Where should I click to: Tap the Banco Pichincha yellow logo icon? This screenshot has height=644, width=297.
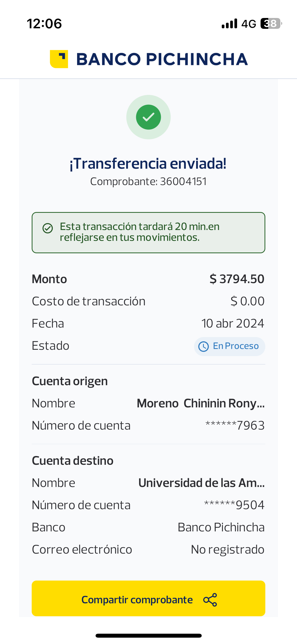coord(59,59)
